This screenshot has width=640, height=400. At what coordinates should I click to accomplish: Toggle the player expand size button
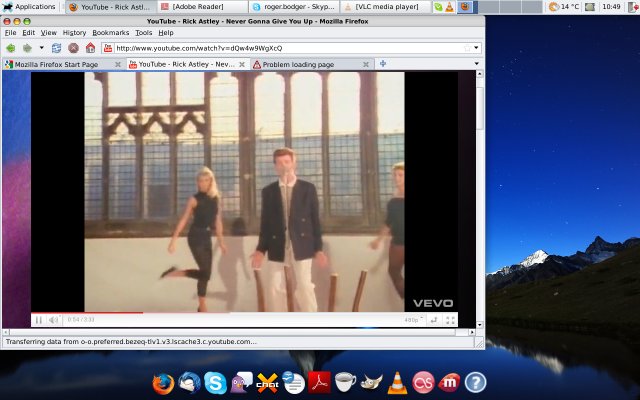click(434, 320)
